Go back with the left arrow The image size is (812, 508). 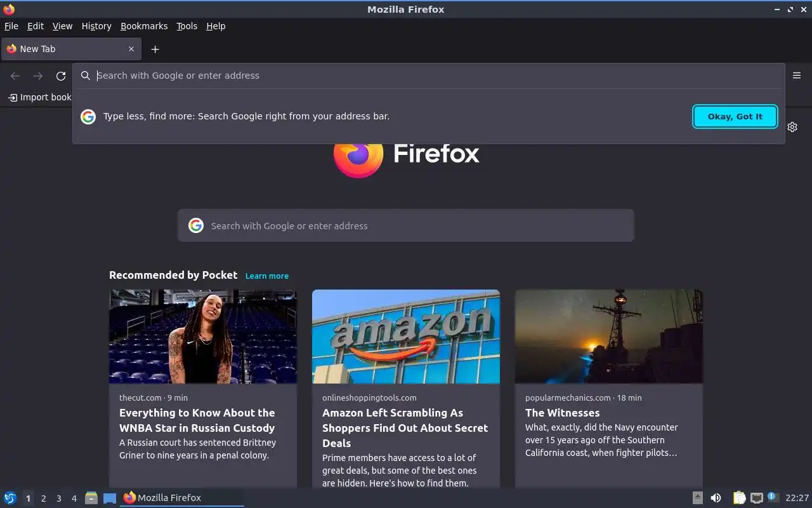point(15,76)
